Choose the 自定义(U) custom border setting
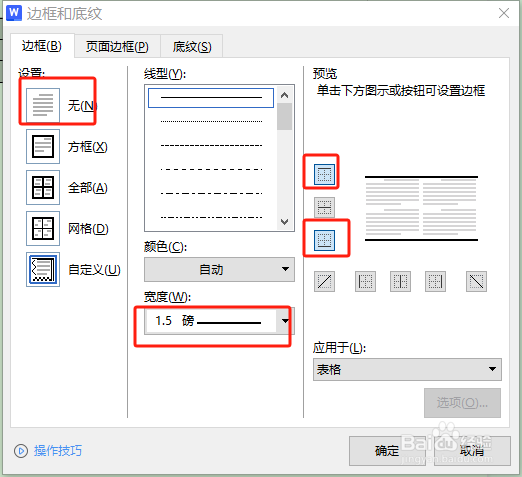 (43, 269)
